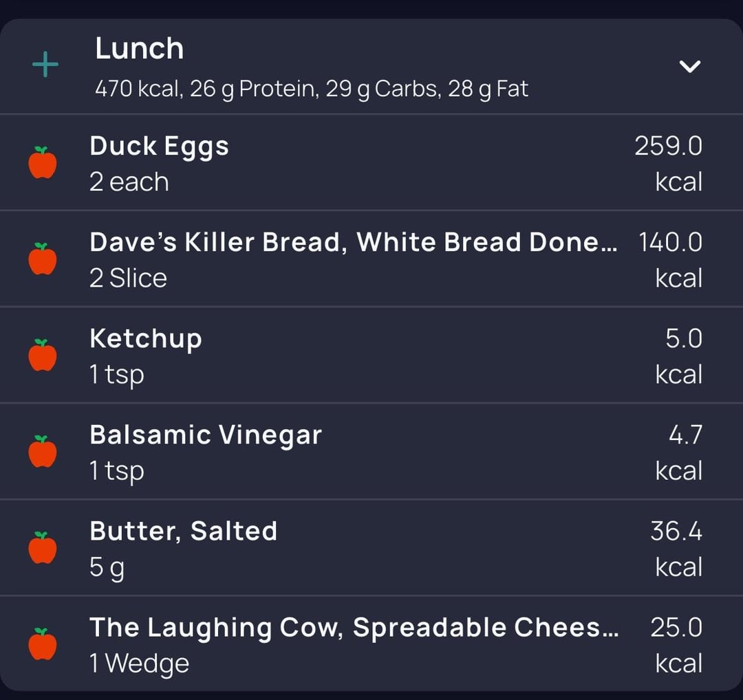Collapse the Lunch section chevron
The width and height of the screenshot is (743, 700).
pos(689,66)
